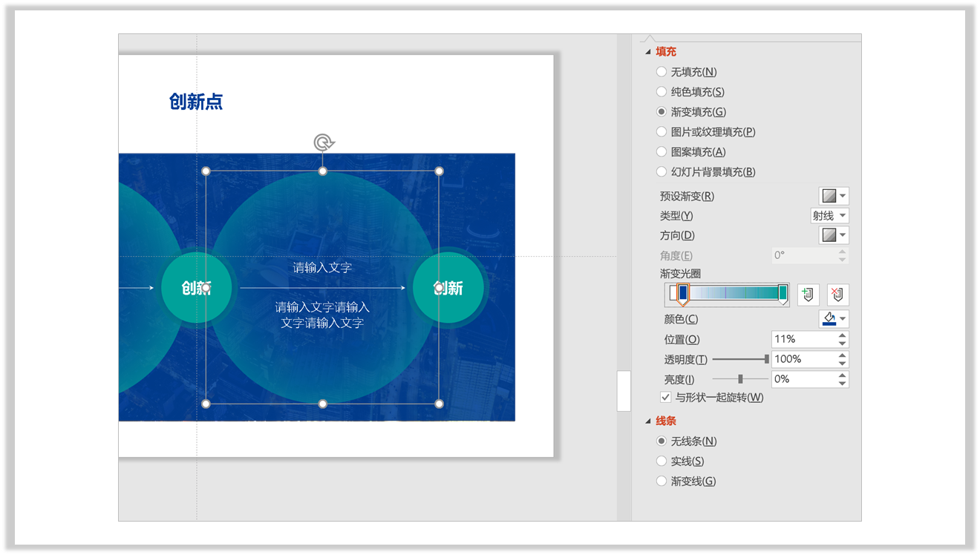Add a gradient stop with the plus icon
980x555 pixels.
[x=808, y=295]
